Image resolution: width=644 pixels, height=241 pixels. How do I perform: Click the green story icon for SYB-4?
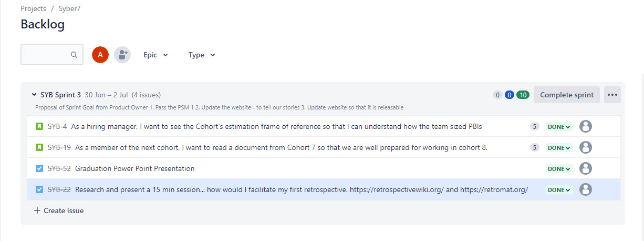point(39,126)
